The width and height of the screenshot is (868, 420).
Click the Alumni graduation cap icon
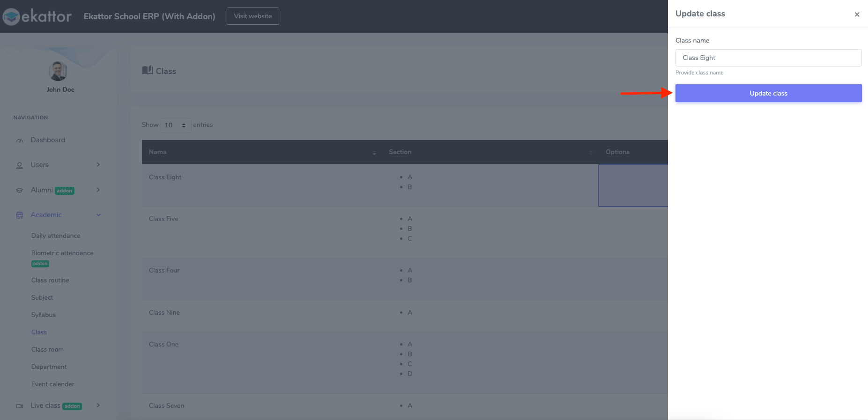pyautogui.click(x=20, y=191)
